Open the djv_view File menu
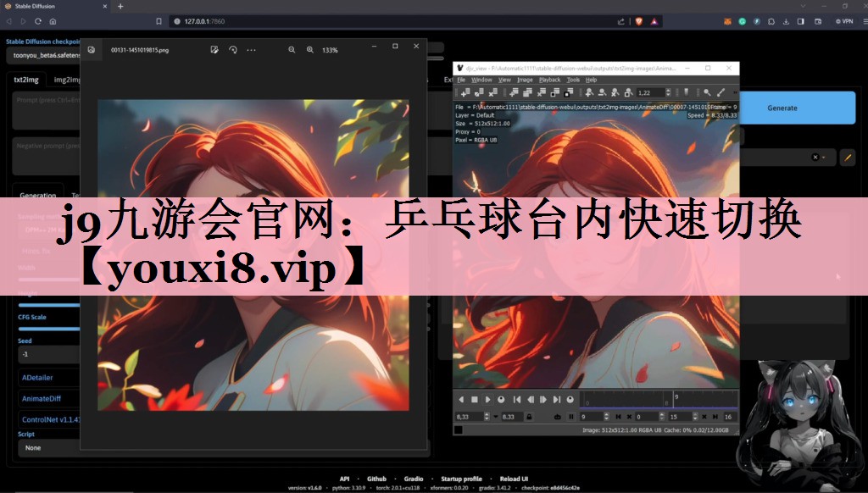Viewport: 868px width, 493px height. click(x=461, y=80)
